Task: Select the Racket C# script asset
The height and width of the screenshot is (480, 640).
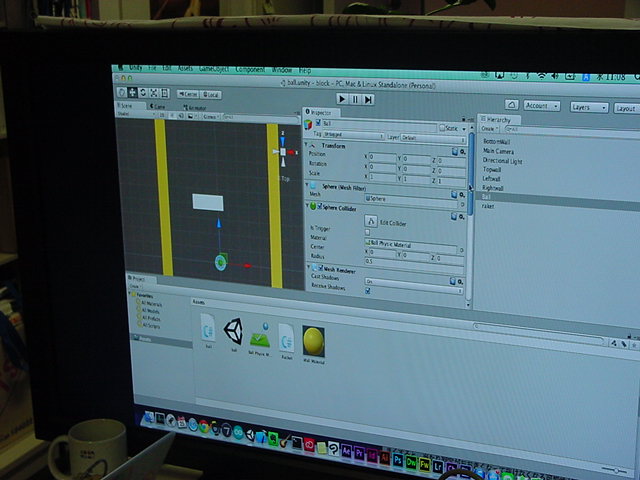Action: [286, 338]
